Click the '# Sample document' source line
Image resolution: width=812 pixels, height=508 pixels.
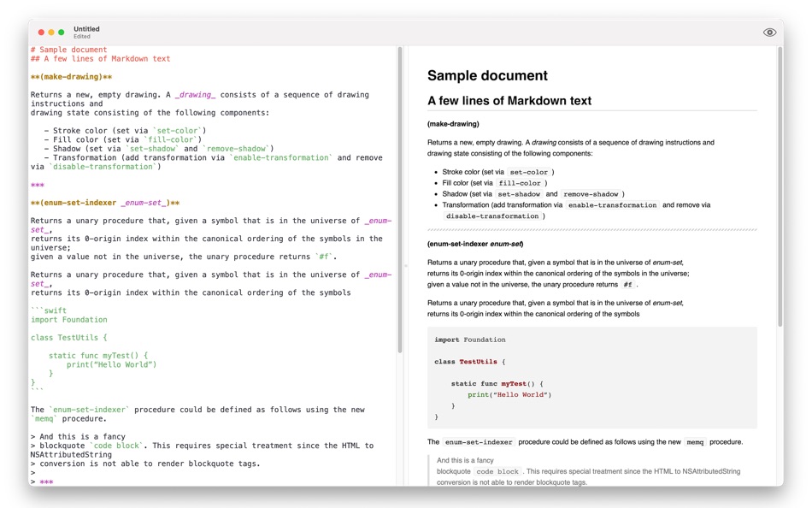click(x=69, y=50)
